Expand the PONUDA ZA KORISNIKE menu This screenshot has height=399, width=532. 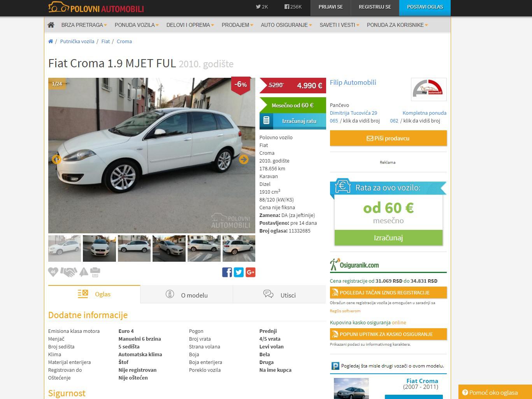click(x=397, y=25)
